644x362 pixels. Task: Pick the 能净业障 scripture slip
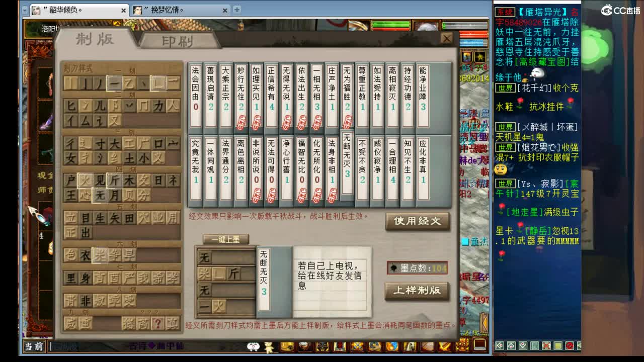pyautogui.click(x=423, y=96)
